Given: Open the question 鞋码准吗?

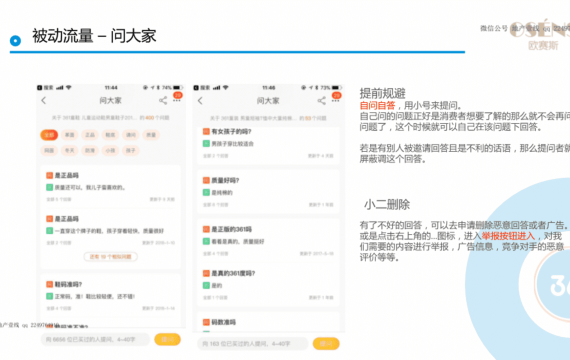Looking at the screenshot, I should (64, 284).
